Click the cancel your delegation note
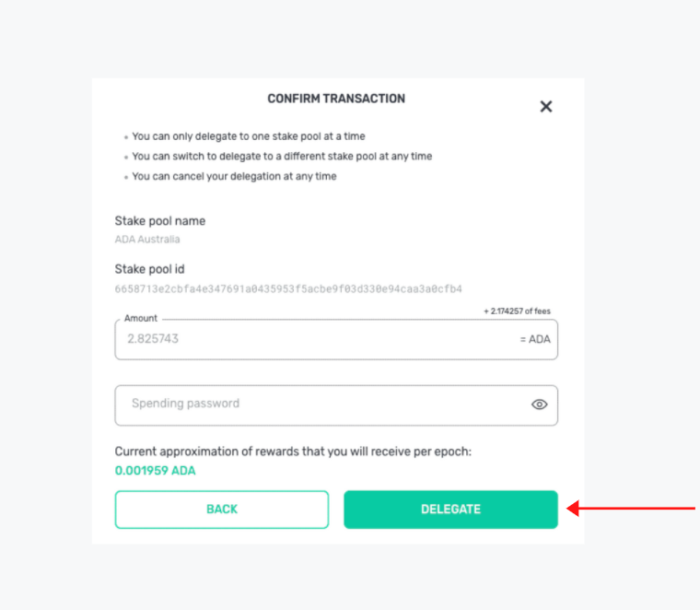Image resolution: width=700 pixels, height=610 pixels. click(234, 176)
